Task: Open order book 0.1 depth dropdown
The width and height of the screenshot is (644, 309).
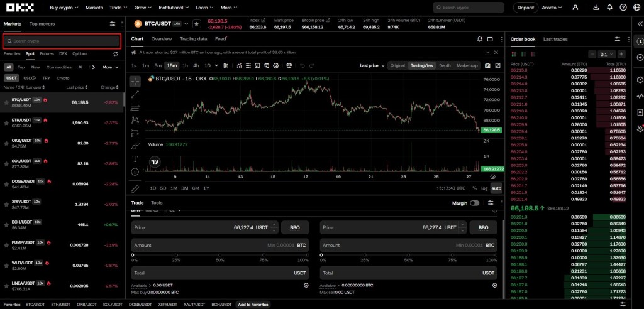Action: (607, 54)
